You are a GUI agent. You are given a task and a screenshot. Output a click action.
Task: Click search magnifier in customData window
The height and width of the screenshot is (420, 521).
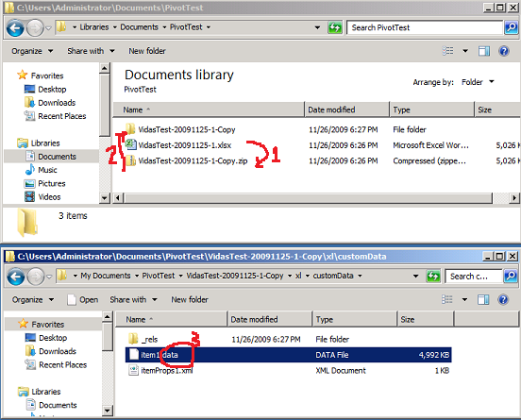511,277
